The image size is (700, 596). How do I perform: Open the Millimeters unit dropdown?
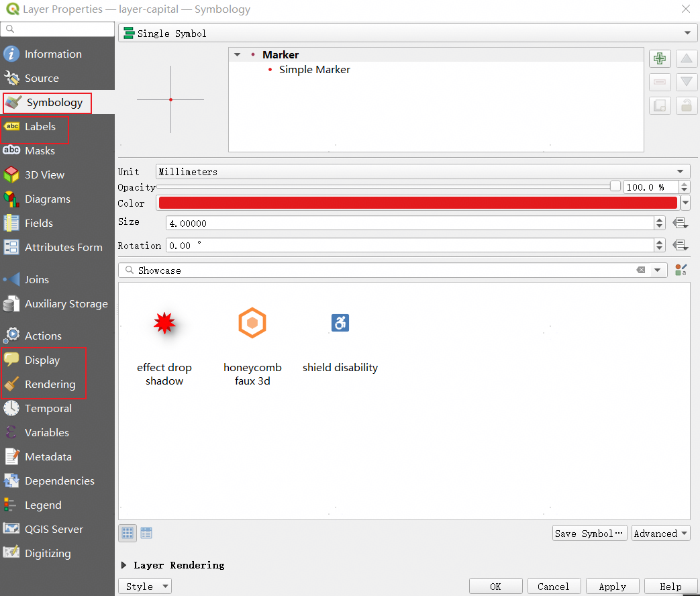423,172
